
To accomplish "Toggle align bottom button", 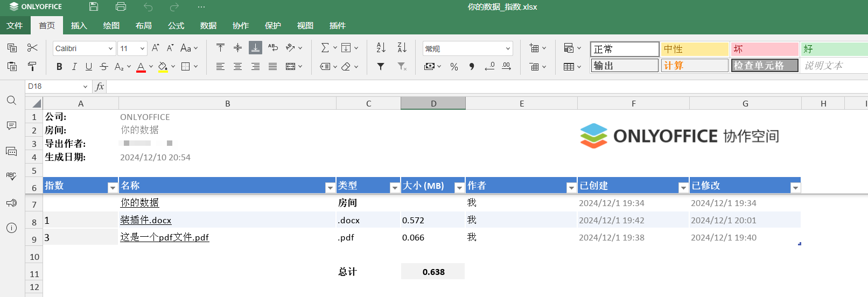I will pyautogui.click(x=255, y=48).
